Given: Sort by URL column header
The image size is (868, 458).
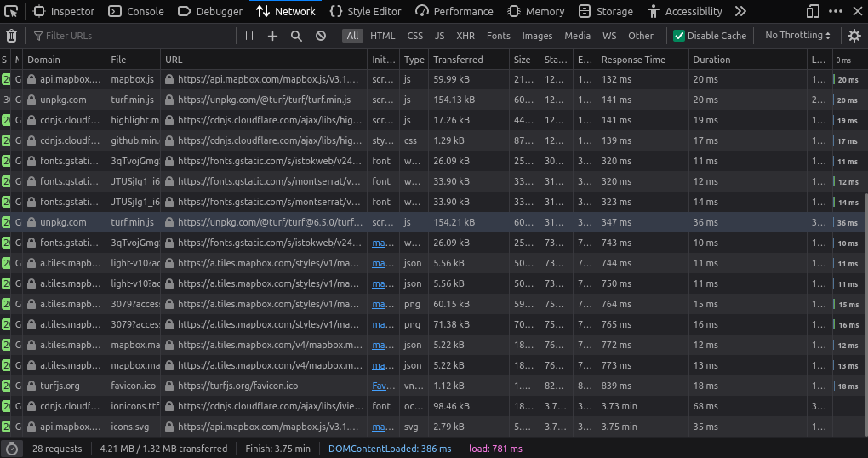Looking at the screenshot, I should click(264, 60).
